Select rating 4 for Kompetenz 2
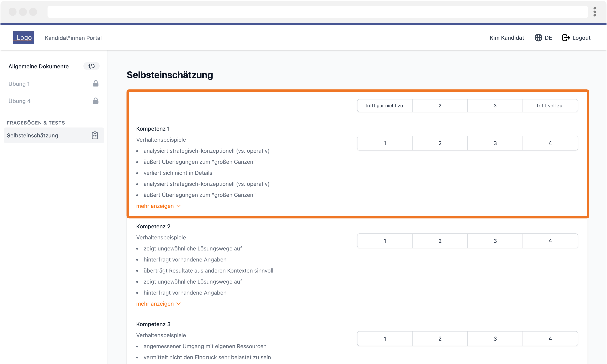This screenshot has height=364, width=607. [x=550, y=241]
